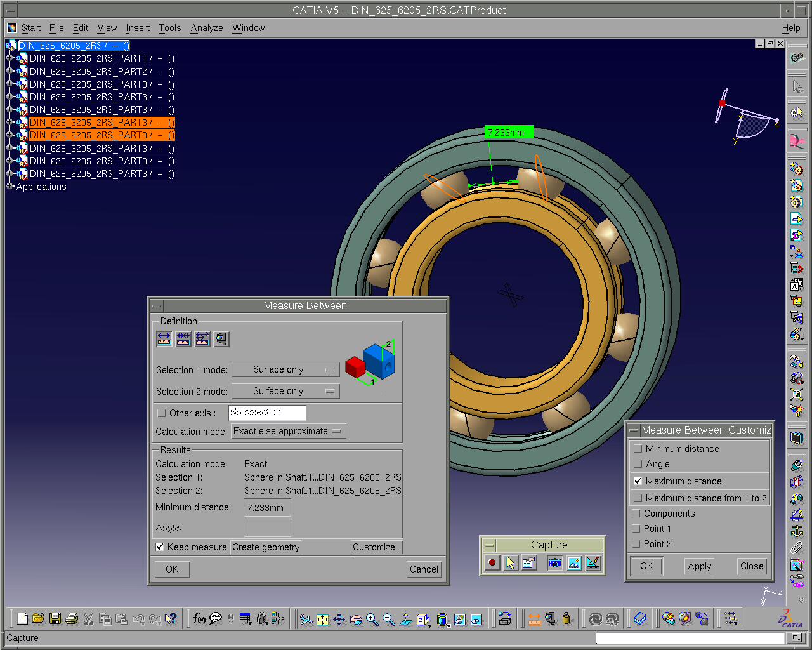Select the Fly Mode airplane icon
Image resolution: width=812 pixels, height=650 pixels.
pyautogui.click(x=306, y=618)
